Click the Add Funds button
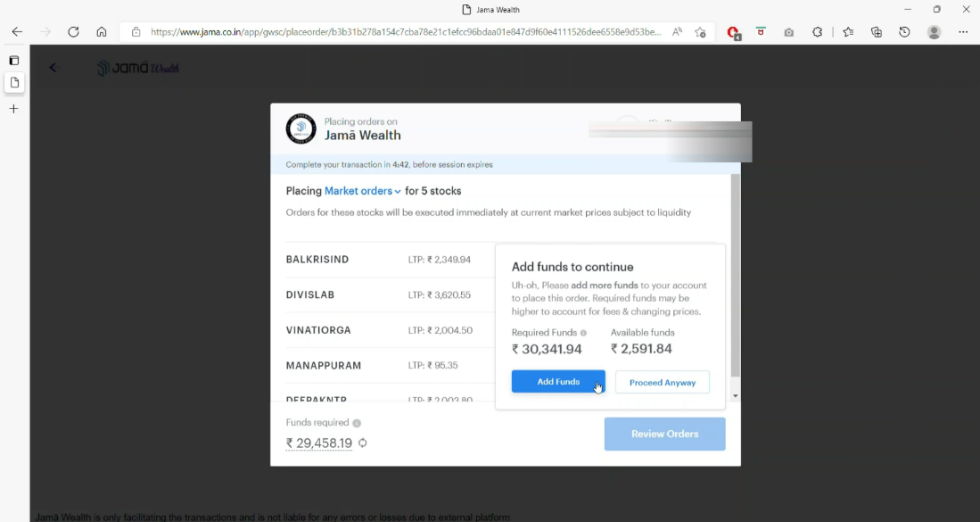Image resolution: width=980 pixels, height=522 pixels. pos(558,381)
